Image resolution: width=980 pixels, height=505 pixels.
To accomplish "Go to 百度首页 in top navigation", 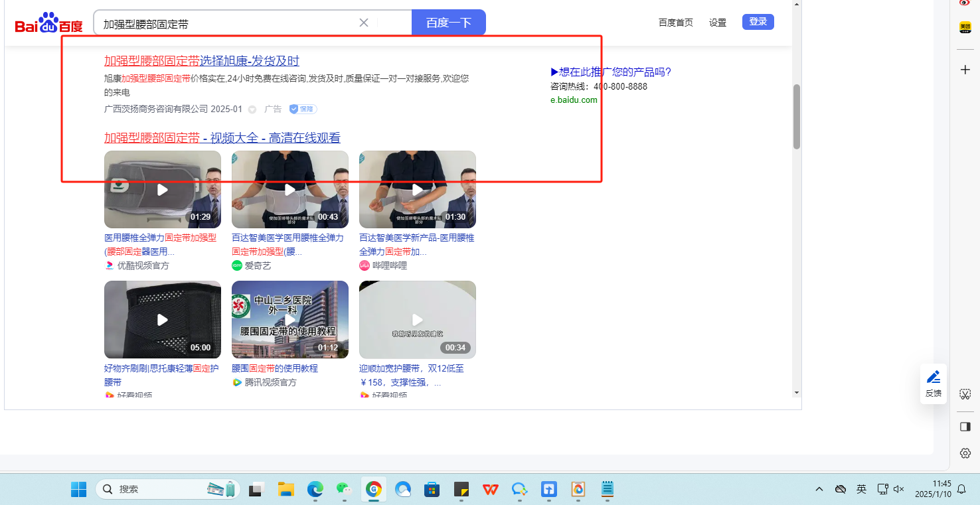I will point(675,23).
